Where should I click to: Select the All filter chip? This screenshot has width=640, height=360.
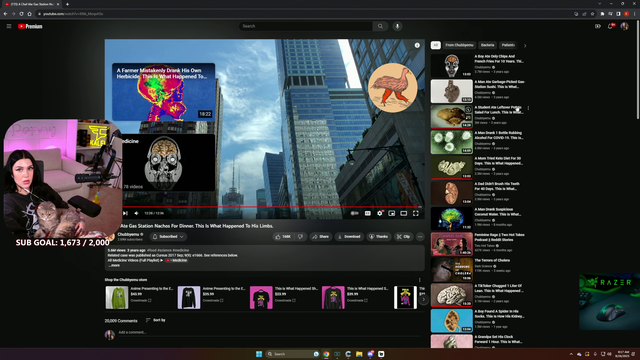[x=436, y=45]
